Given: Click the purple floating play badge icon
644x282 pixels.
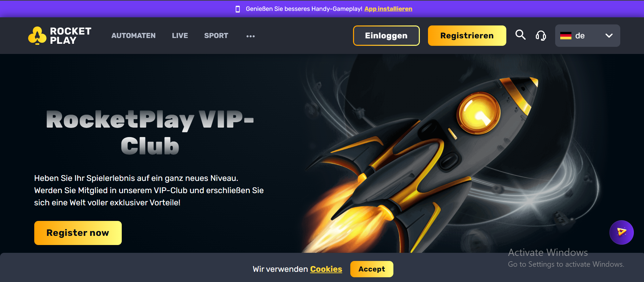Looking at the screenshot, I should coord(621,232).
